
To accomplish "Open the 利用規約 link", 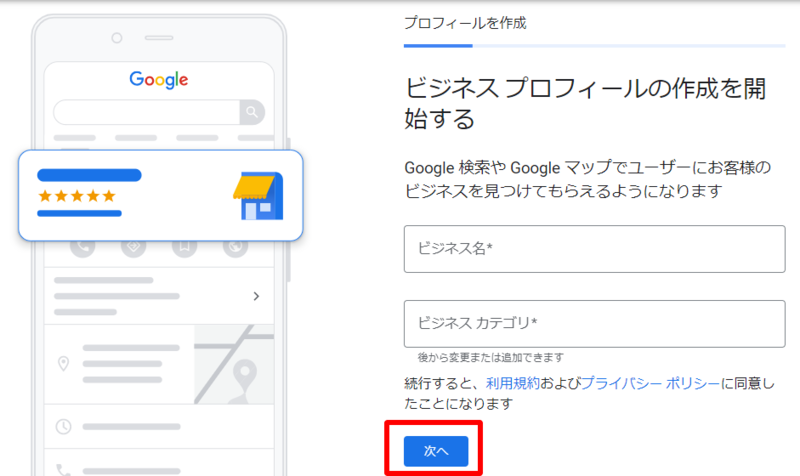I will coord(512,383).
